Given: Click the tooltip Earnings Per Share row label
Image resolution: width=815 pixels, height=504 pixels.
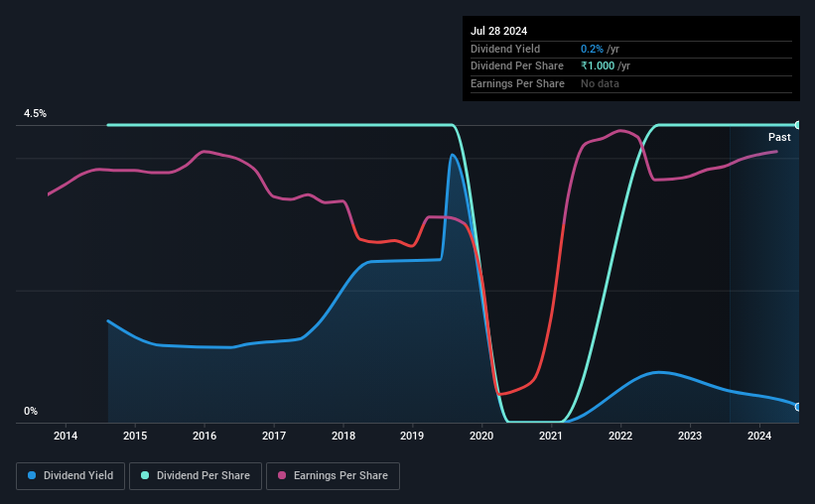Looking at the screenshot, I should coord(517,83).
